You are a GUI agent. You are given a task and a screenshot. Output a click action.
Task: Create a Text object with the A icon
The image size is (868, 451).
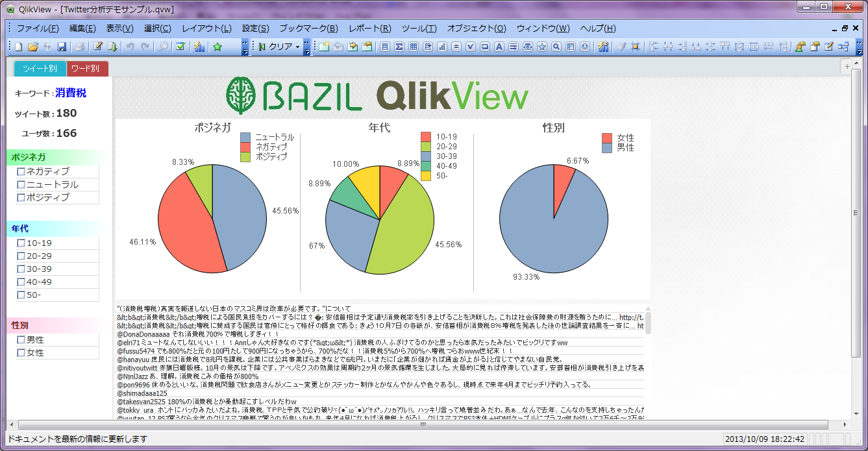(x=499, y=47)
